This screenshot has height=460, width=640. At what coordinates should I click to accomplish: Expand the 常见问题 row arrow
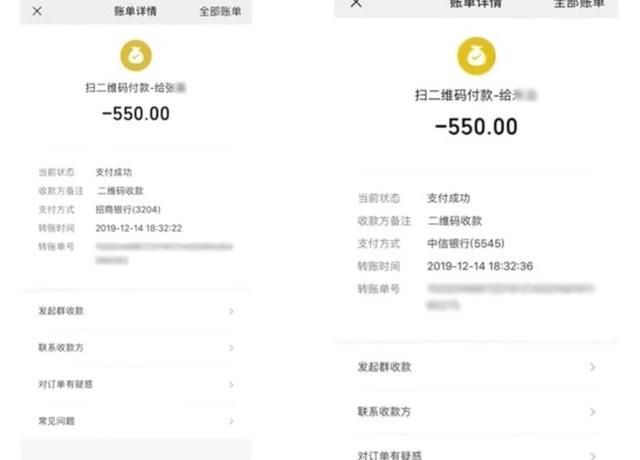pos(232,421)
